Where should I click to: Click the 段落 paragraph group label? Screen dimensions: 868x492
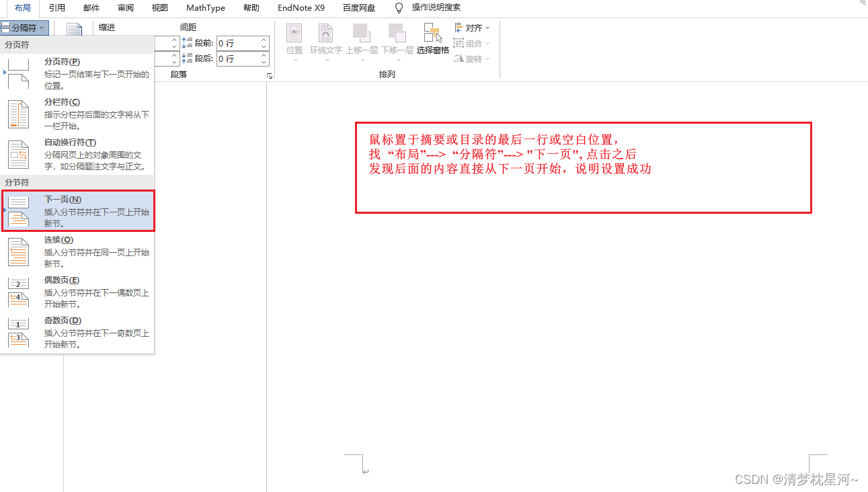coord(179,75)
